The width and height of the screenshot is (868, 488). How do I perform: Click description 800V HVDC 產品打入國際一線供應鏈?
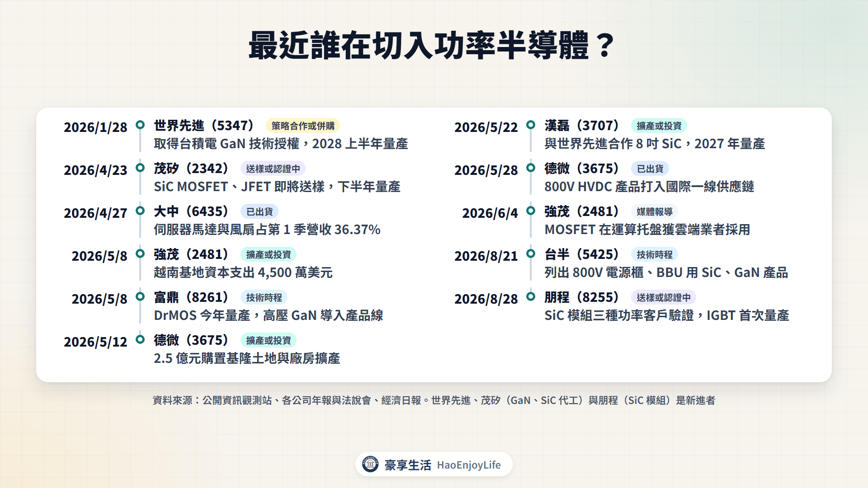point(649,187)
